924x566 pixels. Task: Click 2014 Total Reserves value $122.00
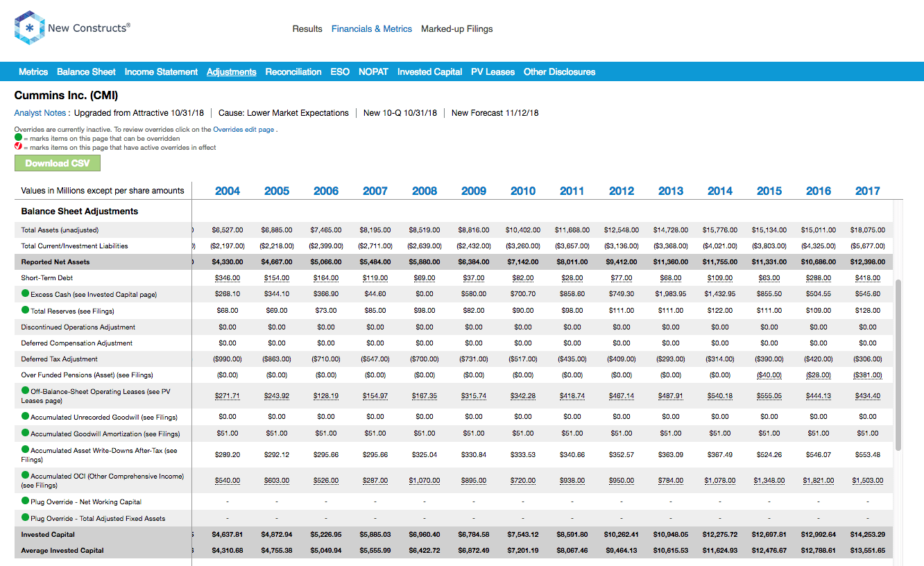pos(720,311)
